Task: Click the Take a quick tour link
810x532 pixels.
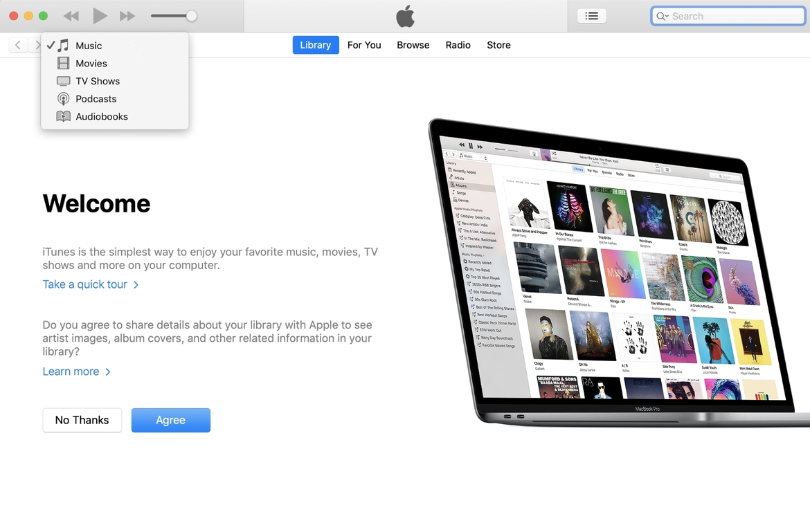Action: click(91, 284)
